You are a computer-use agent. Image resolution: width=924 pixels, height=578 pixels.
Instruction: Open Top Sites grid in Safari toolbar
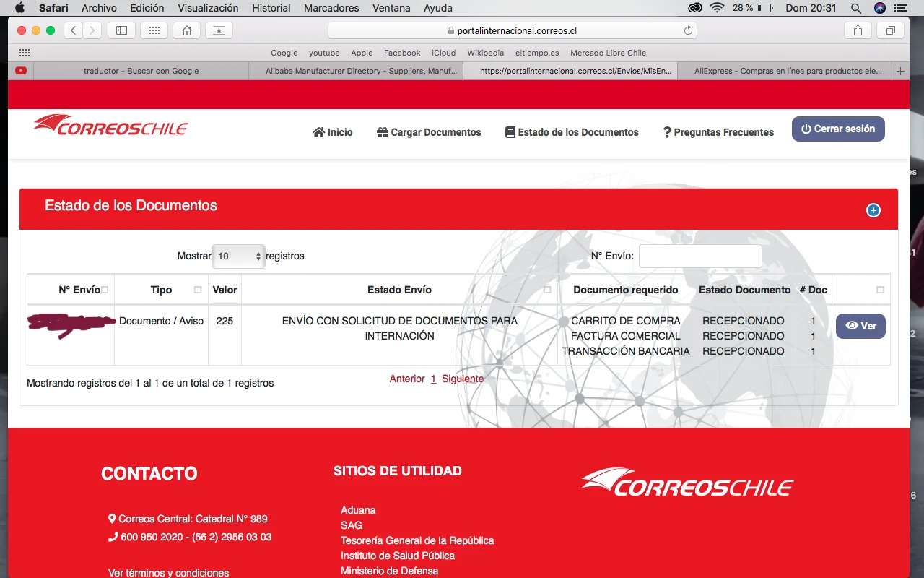154,30
